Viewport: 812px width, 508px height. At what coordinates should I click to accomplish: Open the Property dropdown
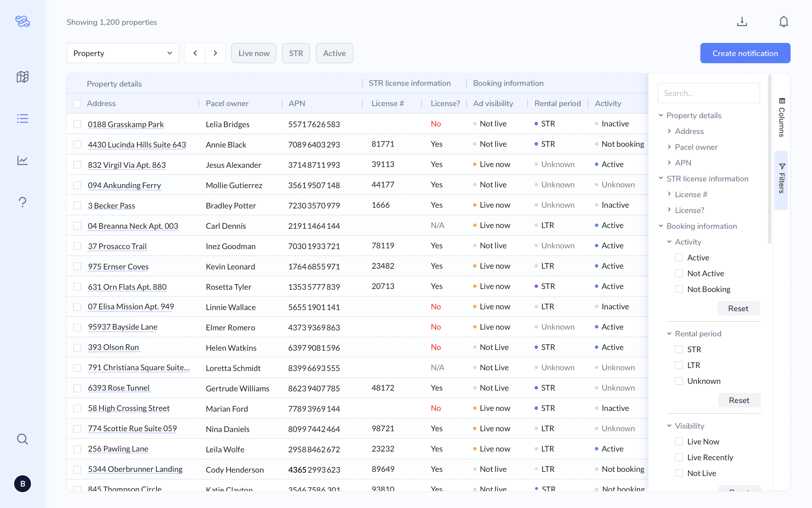123,53
